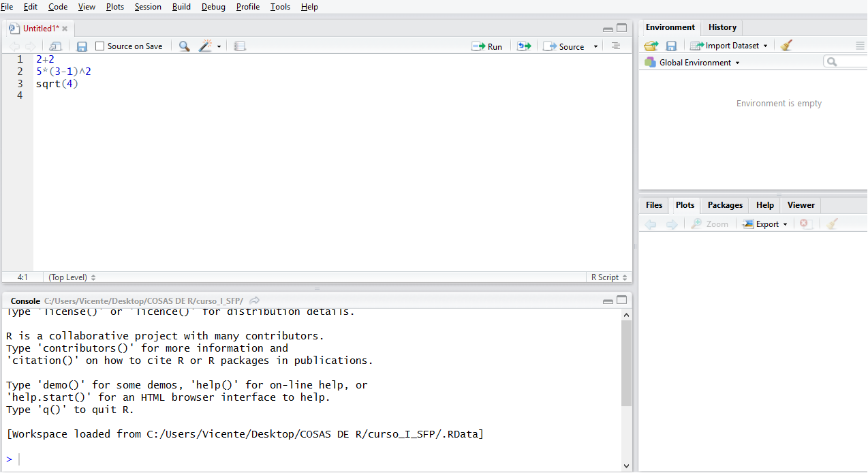The height and width of the screenshot is (473, 868).
Task: Open the Profile menu
Action: (x=248, y=7)
